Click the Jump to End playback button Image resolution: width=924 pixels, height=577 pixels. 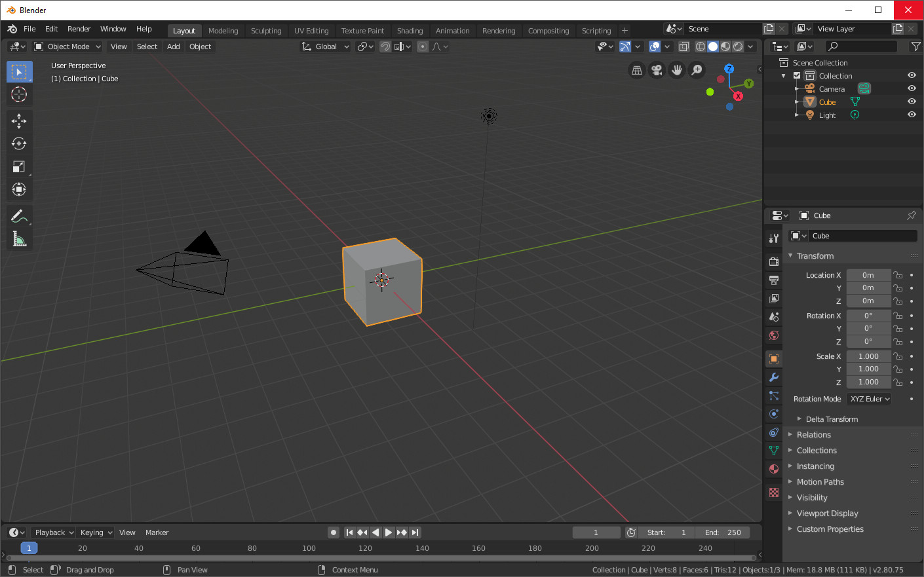tap(415, 532)
